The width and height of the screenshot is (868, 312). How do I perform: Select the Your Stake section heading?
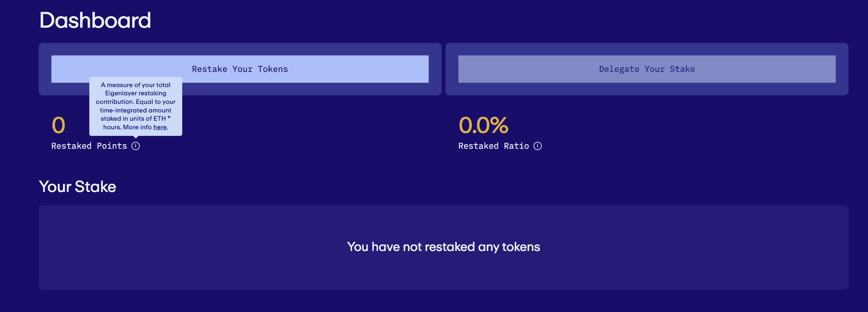[77, 187]
